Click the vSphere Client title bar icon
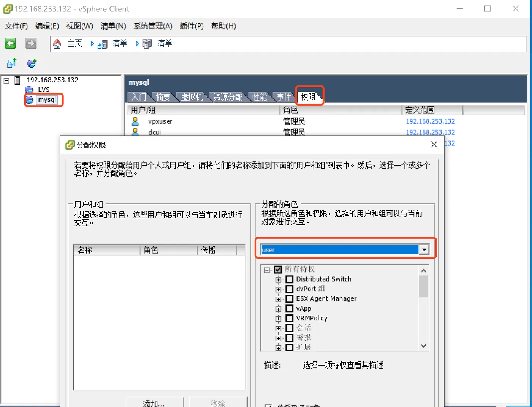Viewport: 532px width, 407px height. click(x=8, y=9)
